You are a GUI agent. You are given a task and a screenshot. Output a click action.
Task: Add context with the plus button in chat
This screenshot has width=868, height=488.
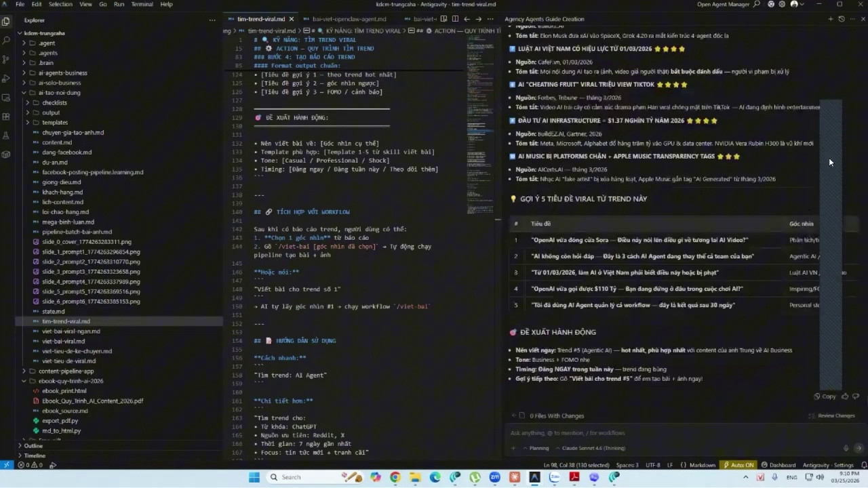coord(513,448)
